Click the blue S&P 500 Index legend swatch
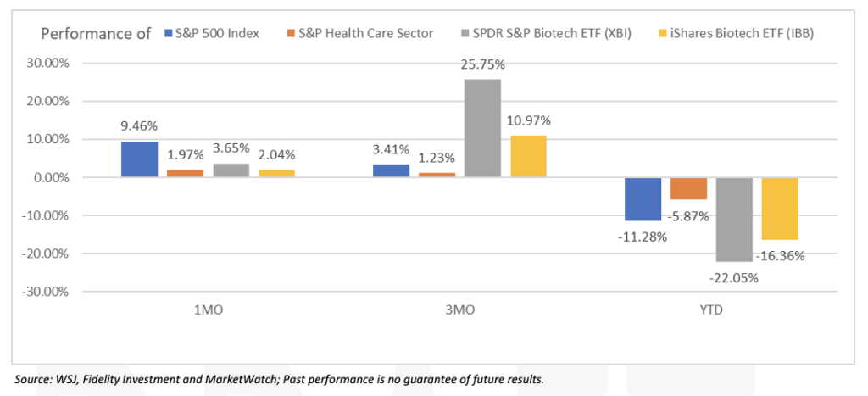 pos(167,34)
